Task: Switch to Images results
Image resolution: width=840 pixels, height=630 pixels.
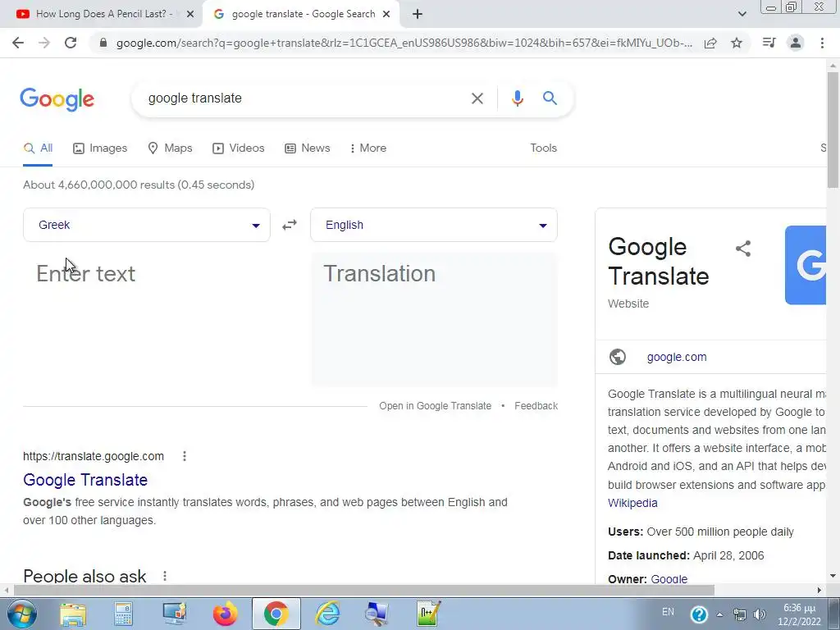Action: click(x=100, y=148)
